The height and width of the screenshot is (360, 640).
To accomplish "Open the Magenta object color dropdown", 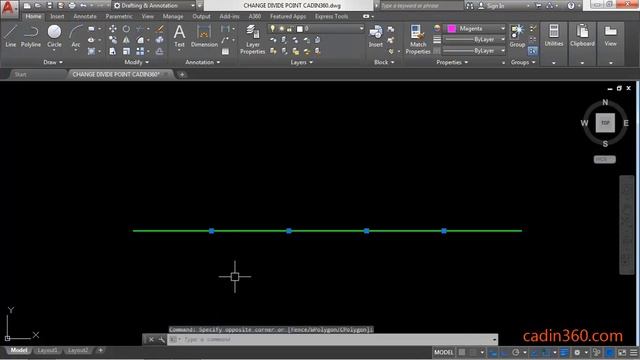I will tap(502, 29).
